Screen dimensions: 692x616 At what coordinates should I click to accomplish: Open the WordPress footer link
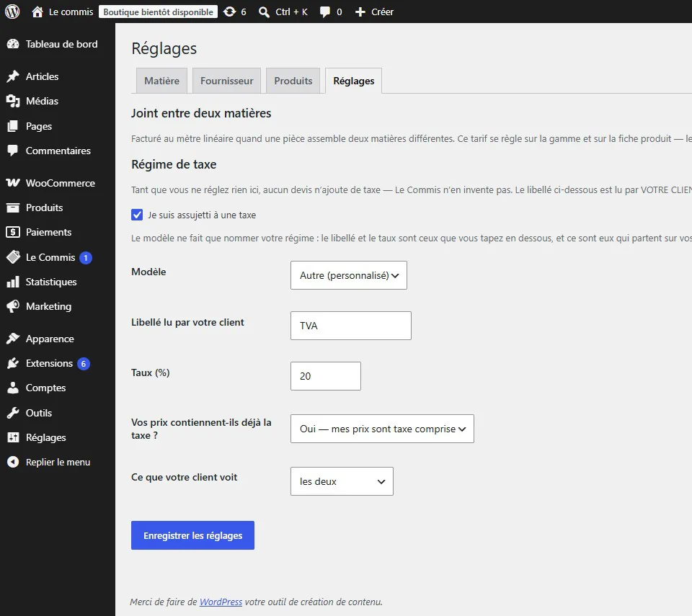click(221, 602)
